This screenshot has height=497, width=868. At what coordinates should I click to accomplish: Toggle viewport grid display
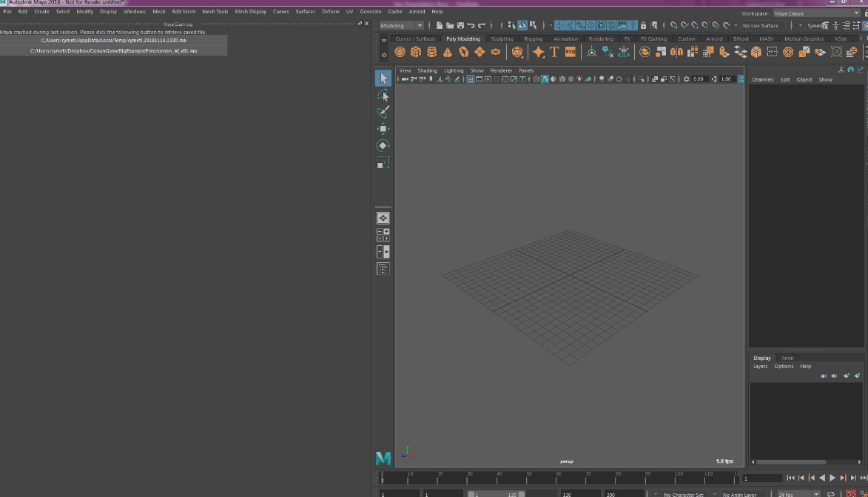(x=470, y=79)
